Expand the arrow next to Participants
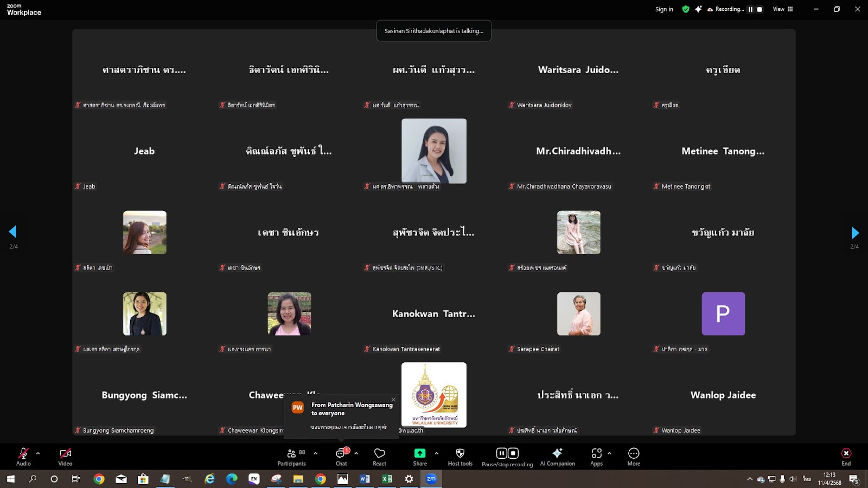This screenshot has height=488, width=868. click(315, 453)
